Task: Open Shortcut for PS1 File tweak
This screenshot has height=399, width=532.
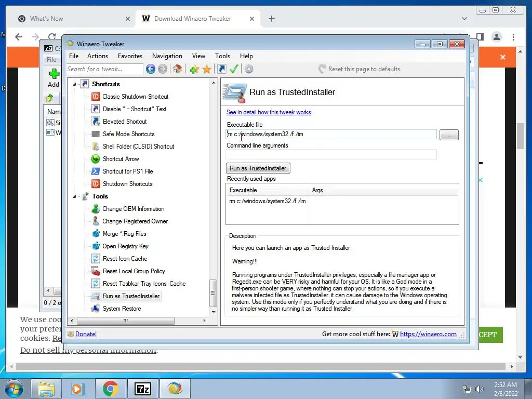Action: coord(128,171)
